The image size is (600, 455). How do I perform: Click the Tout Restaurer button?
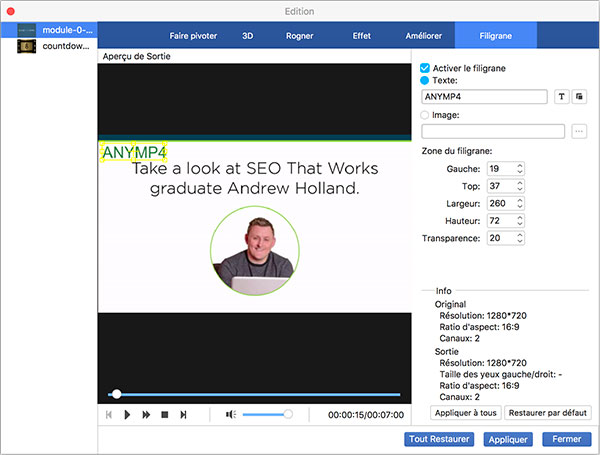(439, 439)
